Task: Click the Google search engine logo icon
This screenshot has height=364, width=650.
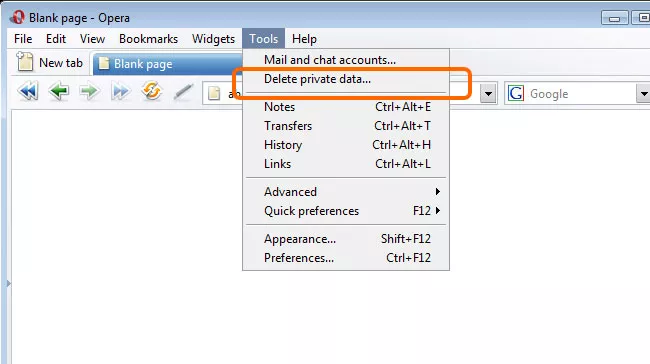Action: tap(516, 93)
